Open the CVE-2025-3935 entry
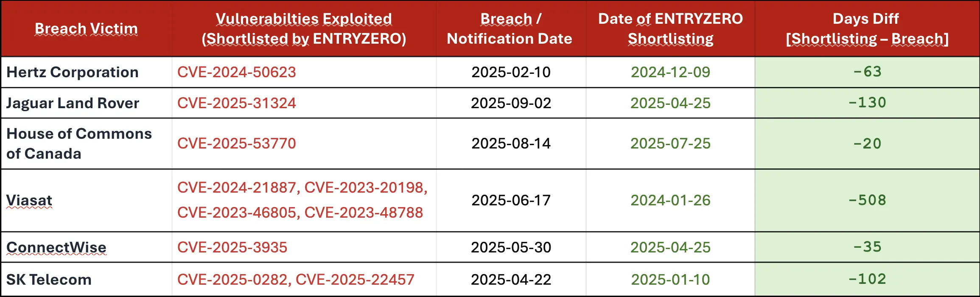This screenshot has width=980, height=297. tap(232, 247)
